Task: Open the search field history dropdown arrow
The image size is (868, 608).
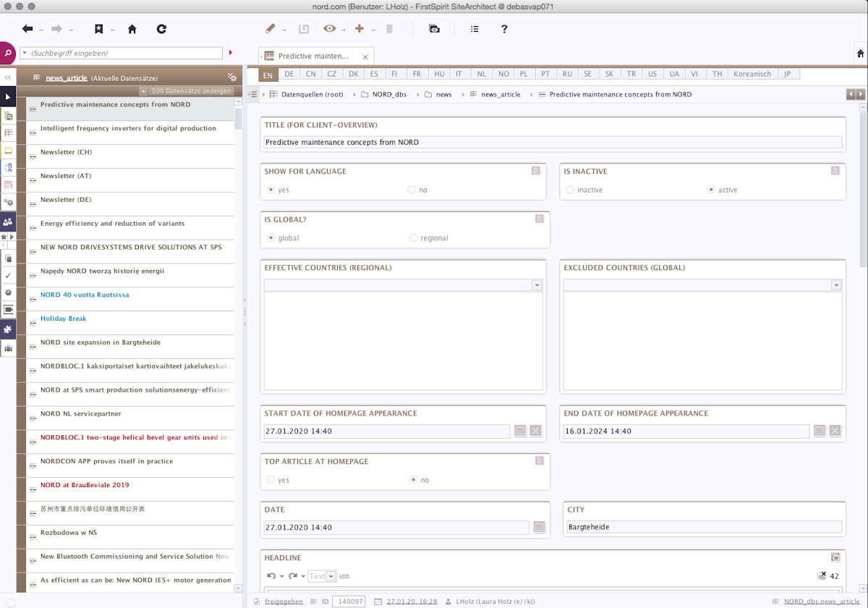Action: pyautogui.click(x=25, y=53)
